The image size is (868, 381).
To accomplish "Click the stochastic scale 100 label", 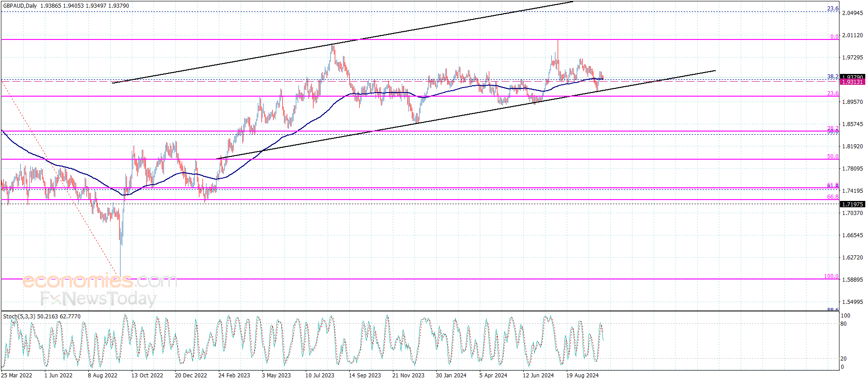I will [845, 316].
